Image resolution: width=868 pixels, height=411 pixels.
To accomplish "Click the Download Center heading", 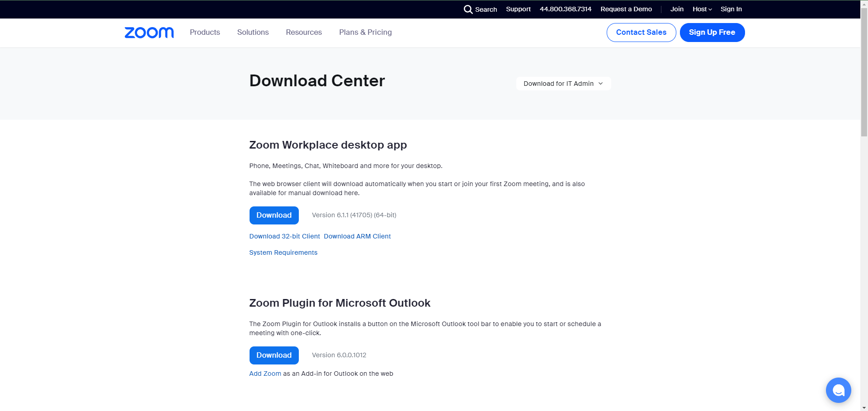I will (x=317, y=81).
